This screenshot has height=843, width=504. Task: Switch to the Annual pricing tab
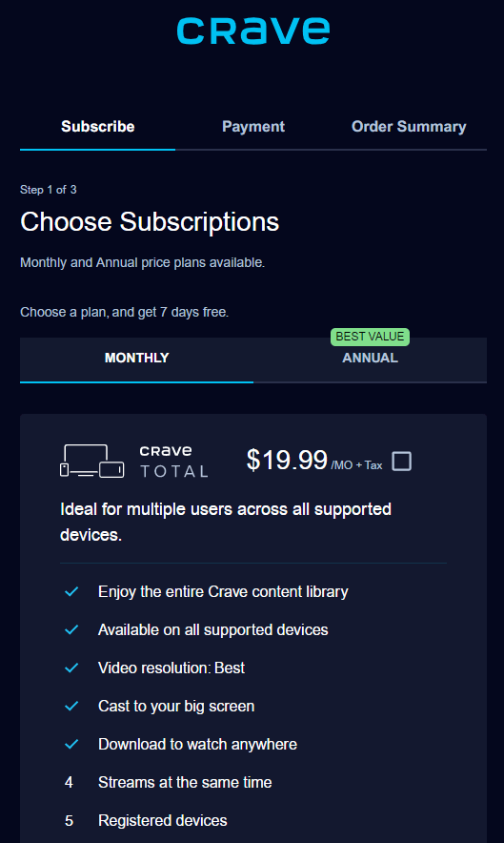370,360
